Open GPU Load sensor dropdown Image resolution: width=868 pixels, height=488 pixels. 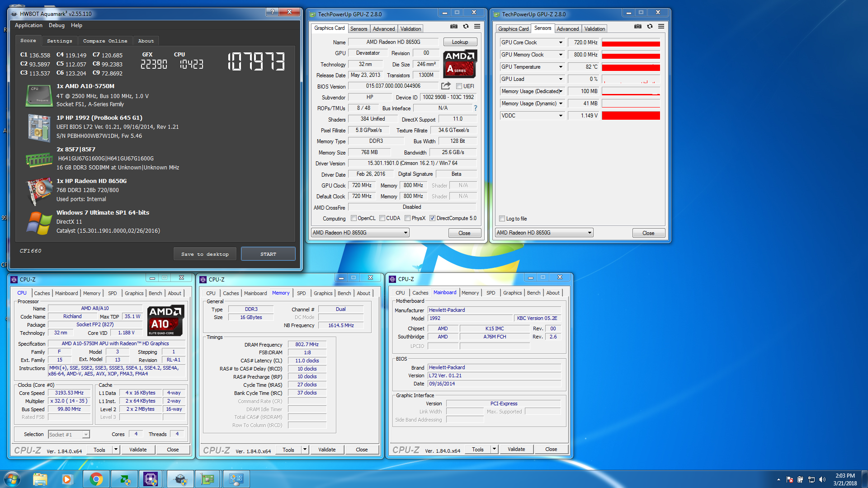click(x=561, y=79)
